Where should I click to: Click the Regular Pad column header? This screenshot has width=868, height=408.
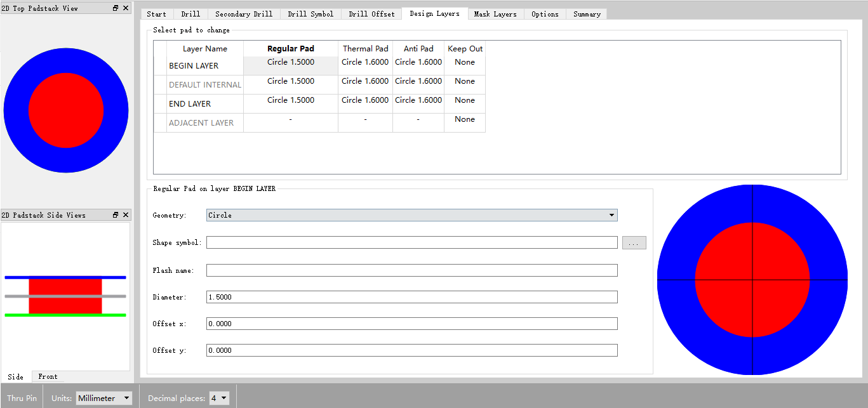(x=291, y=49)
